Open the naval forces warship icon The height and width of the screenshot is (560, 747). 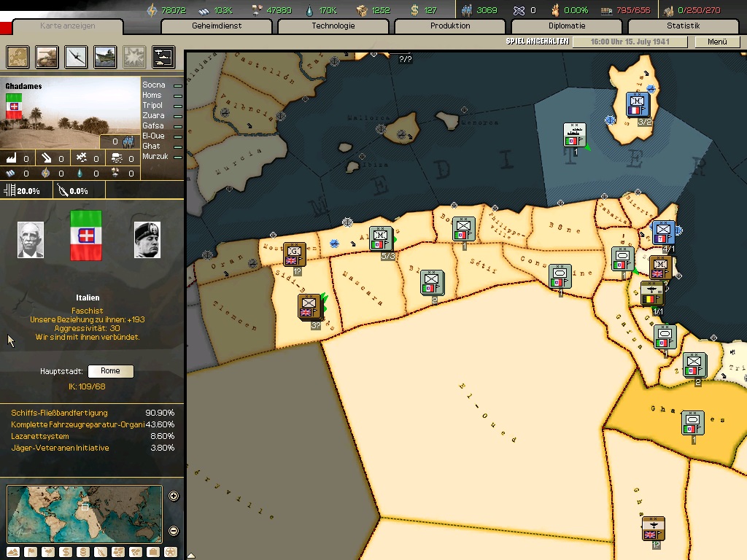point(105,57)
